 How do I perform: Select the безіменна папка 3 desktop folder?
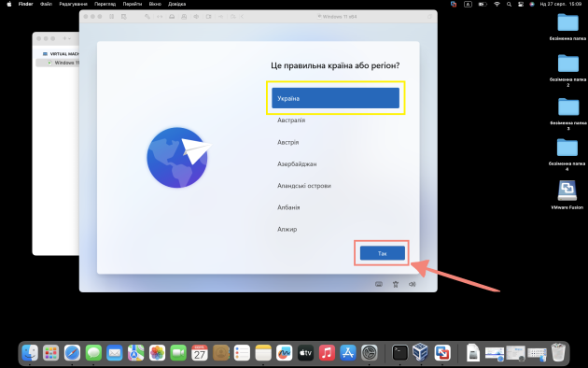pyautogui.click(x=567, y=106)
